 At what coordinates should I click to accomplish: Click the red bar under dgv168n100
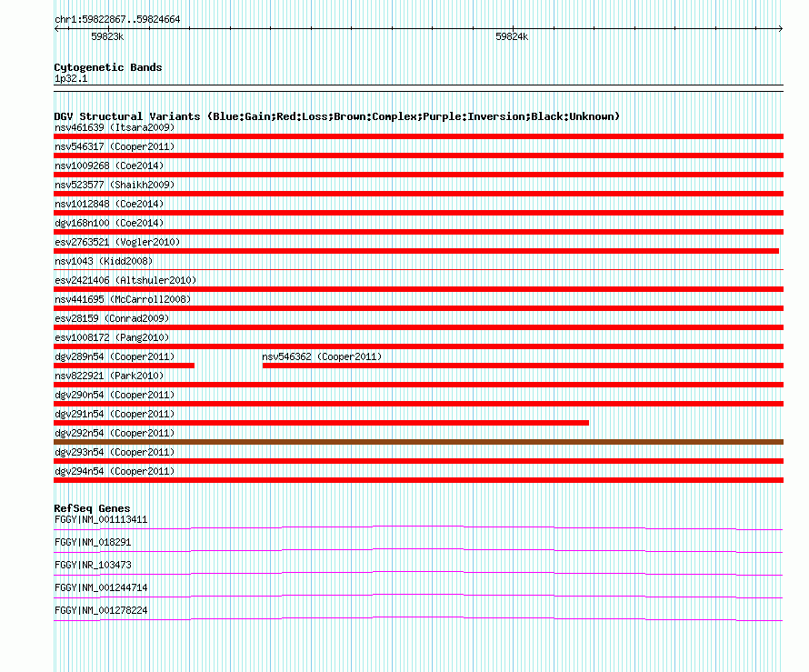[418, 232]
